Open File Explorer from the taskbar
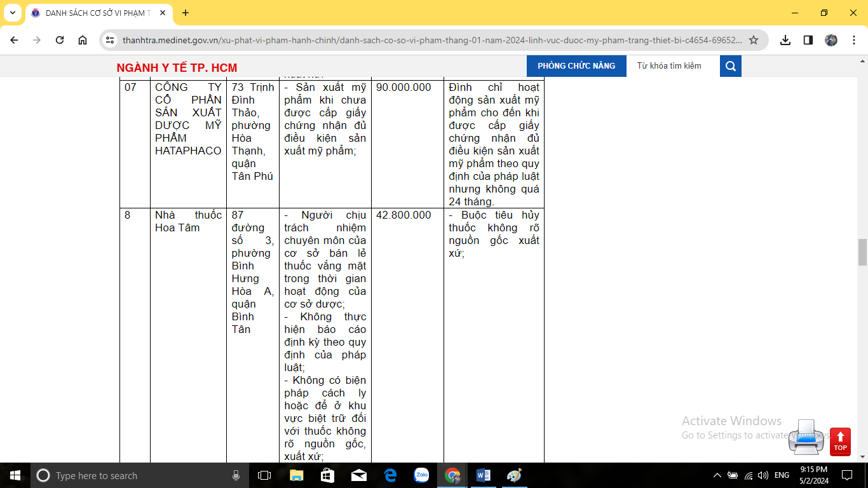The width and height of the screenshot is (868, 488). pos(296,475)
